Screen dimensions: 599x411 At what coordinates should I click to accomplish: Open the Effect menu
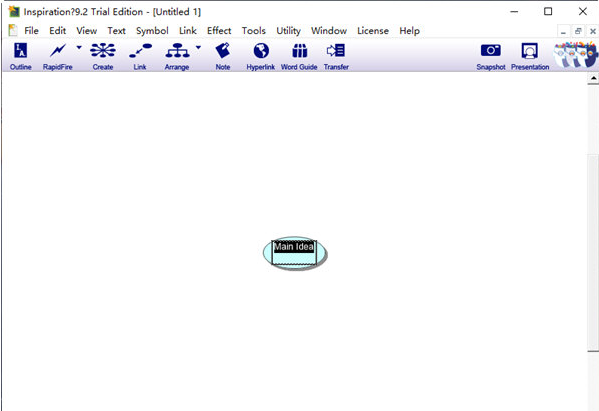219,31
